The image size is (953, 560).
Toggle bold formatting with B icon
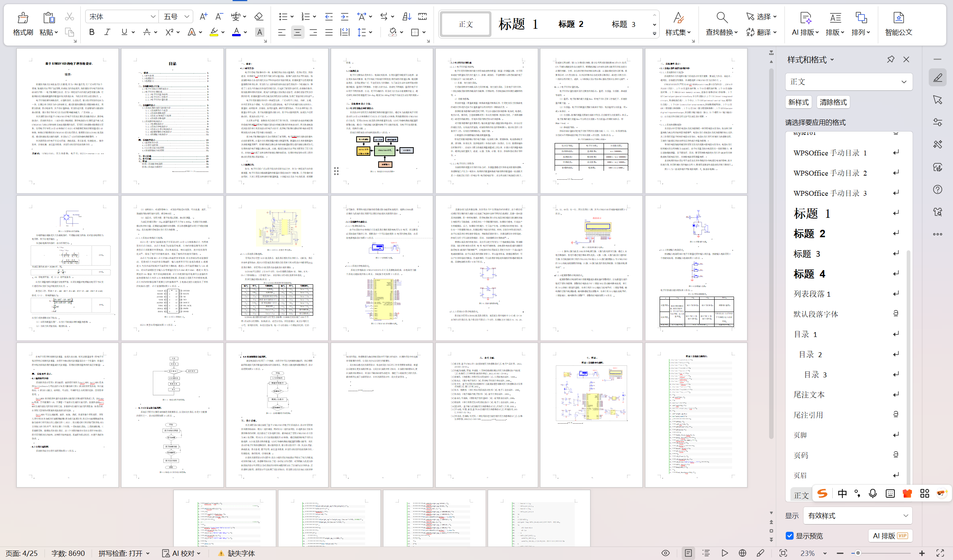coord(92,32)
